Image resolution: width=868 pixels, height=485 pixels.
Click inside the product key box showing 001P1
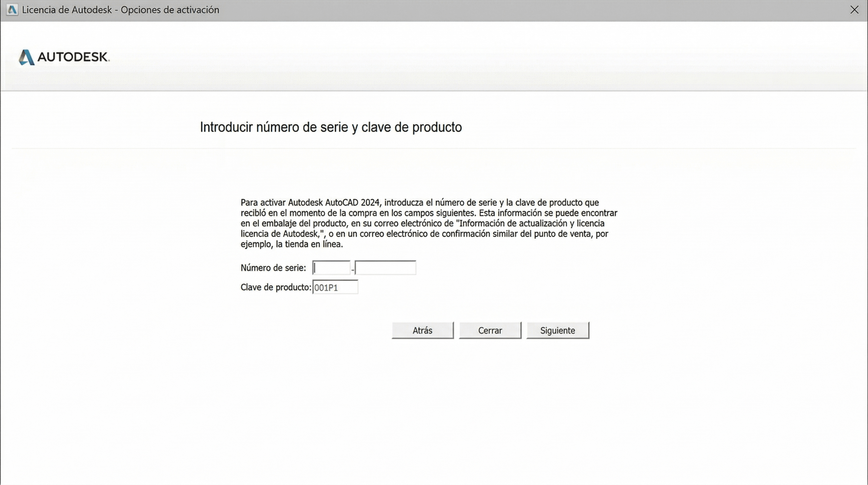tap(335, 287)
